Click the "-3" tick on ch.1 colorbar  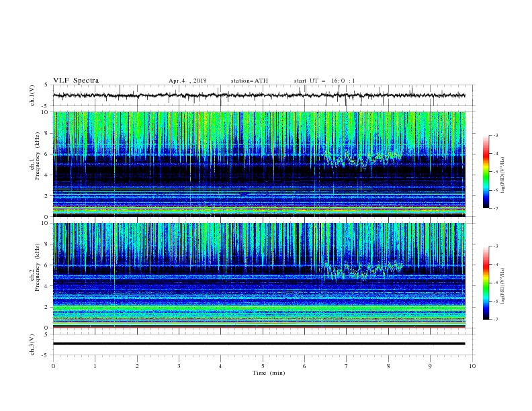click(x=495, y=135)
